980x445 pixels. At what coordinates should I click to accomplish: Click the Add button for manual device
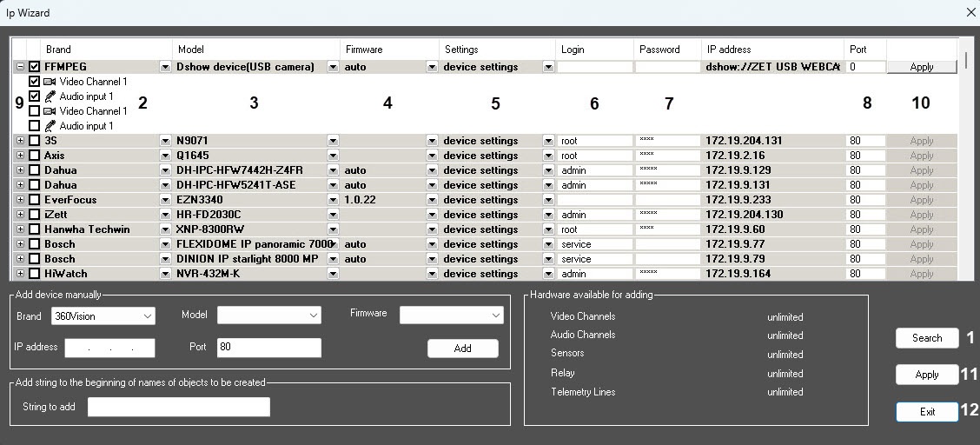[x=462, y=349]
